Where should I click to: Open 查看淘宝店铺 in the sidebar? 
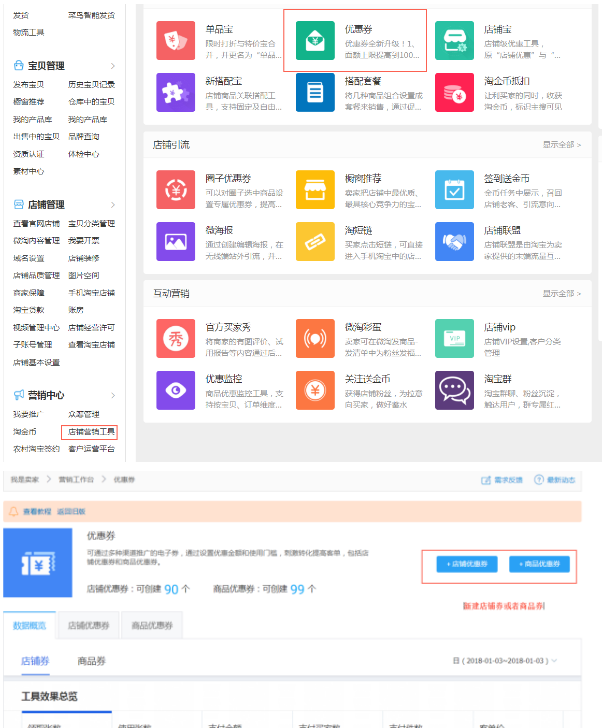(x=91, y=344)
